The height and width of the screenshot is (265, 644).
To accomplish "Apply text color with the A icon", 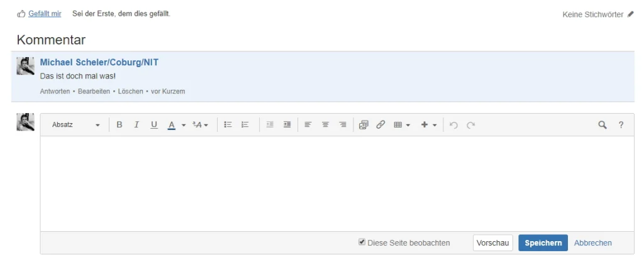I will pos(172,125).
